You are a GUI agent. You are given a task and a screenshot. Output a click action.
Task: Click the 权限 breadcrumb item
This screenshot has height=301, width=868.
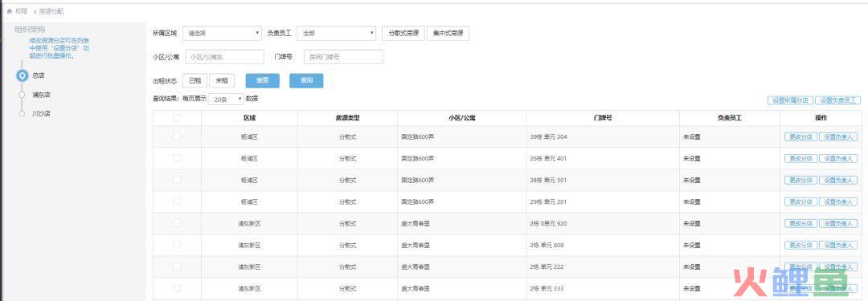pyautogui.click(x=22, y=11)
